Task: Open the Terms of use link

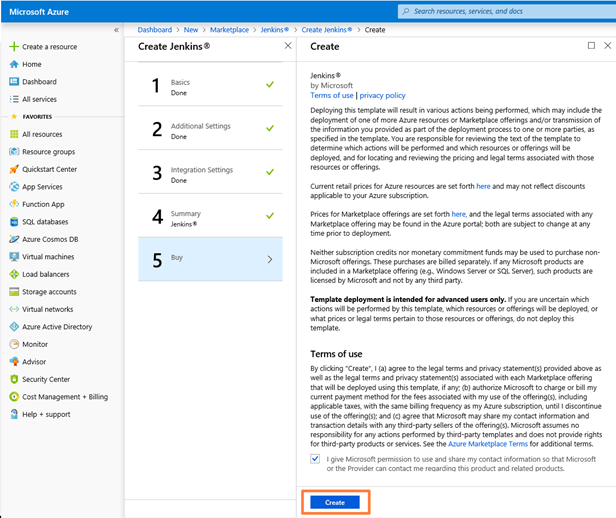Action: click(x=332, y=95)
